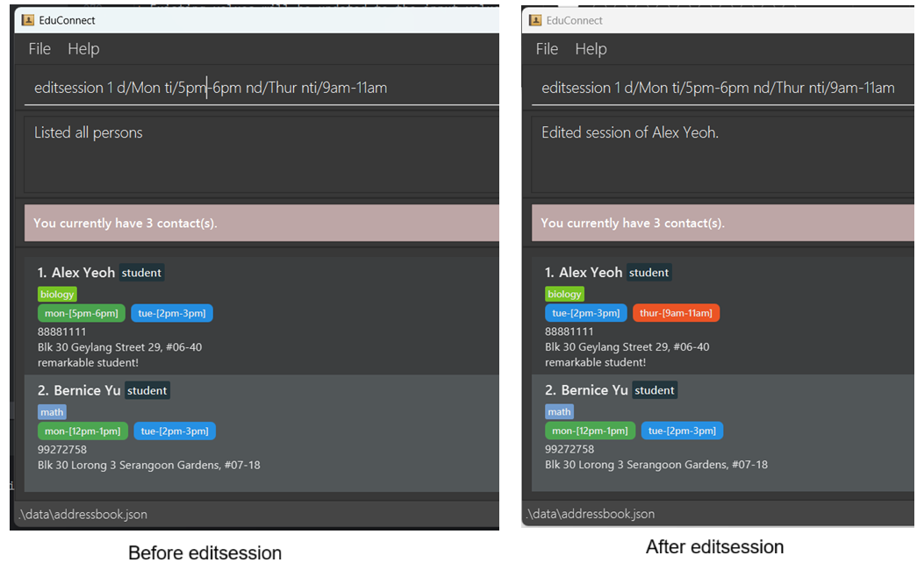924x577 pixels.
Task: Click EduConnect title text in right window
Action: pos(575,20)
